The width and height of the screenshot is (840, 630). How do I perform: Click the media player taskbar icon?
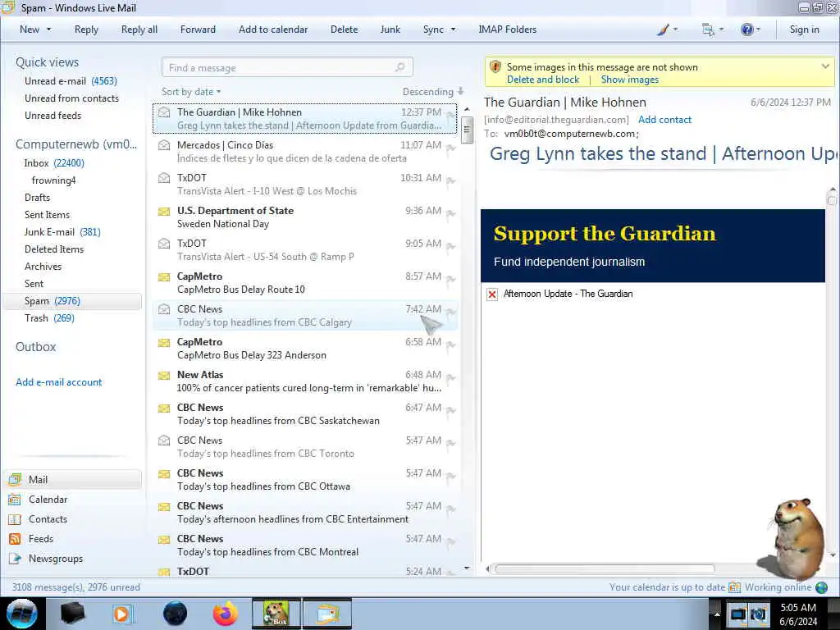[121, 614]
